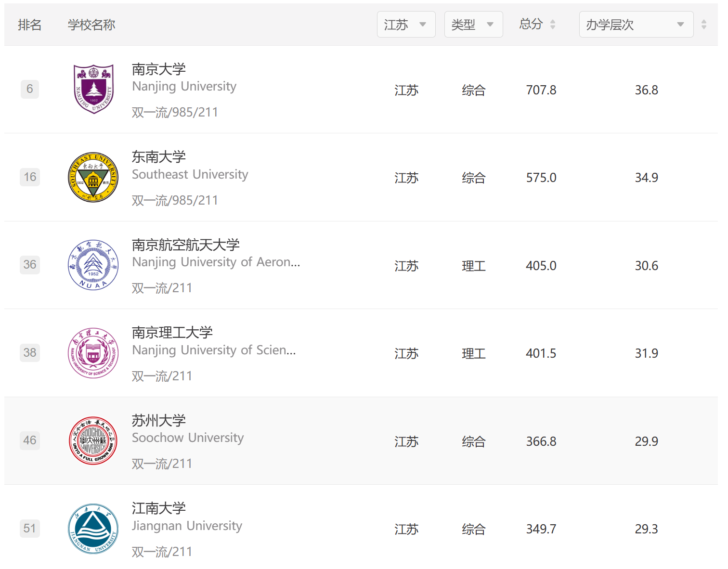Click the Southeast University emblem
Image resolution: width=728 pixels, height=569 pixels.
point(93,177)
